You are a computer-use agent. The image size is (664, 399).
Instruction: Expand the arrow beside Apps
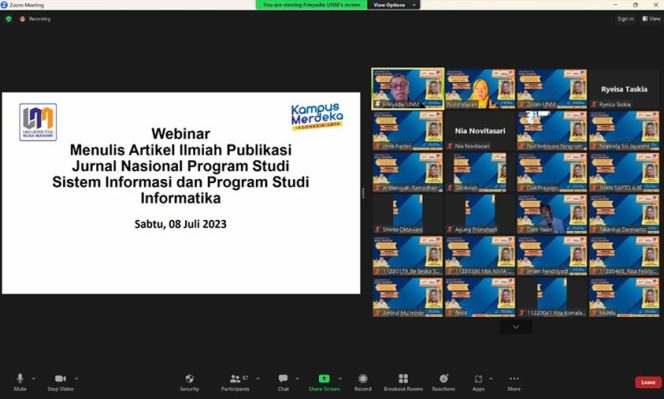[x=491, y=378]
